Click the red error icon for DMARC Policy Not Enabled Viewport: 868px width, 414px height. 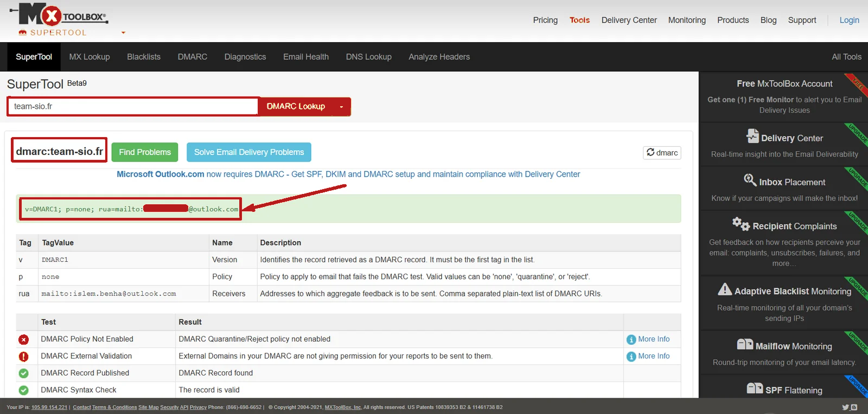[23, 340]
